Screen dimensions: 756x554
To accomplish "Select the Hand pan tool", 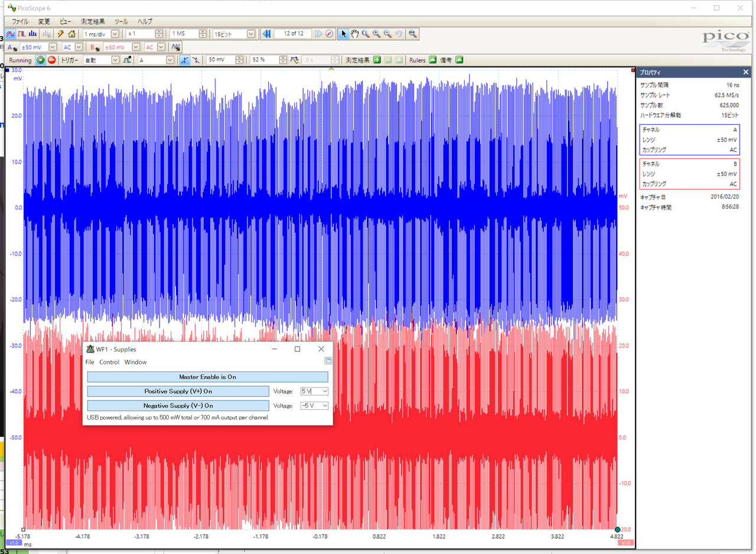I will [x=354, y=34].
